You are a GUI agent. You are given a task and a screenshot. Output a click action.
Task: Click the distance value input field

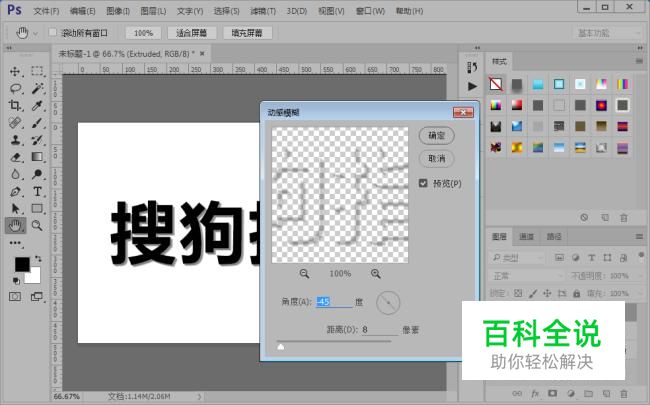(379, 330)
